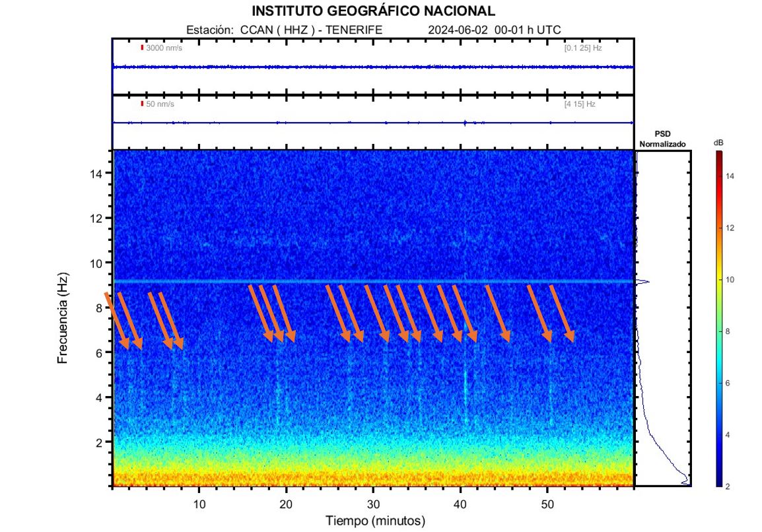
Task: Select the [0.1 25] Hz filter label
Action: coord(582,48)
